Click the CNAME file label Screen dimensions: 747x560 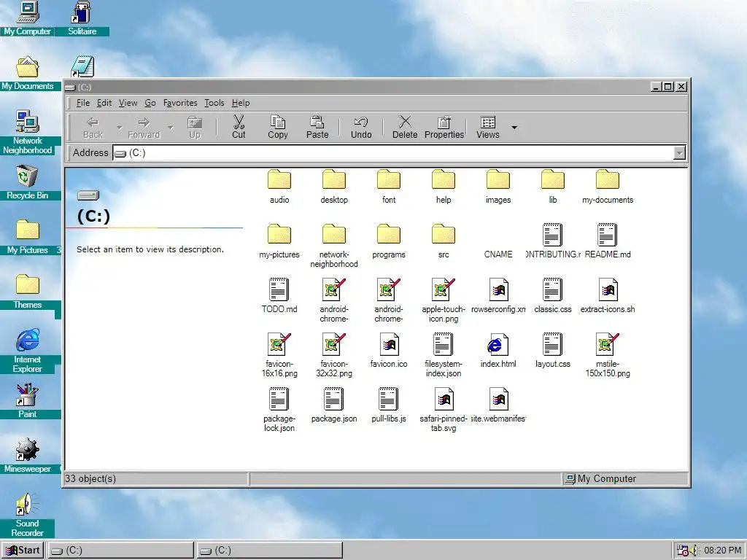(x=498, y=254)
